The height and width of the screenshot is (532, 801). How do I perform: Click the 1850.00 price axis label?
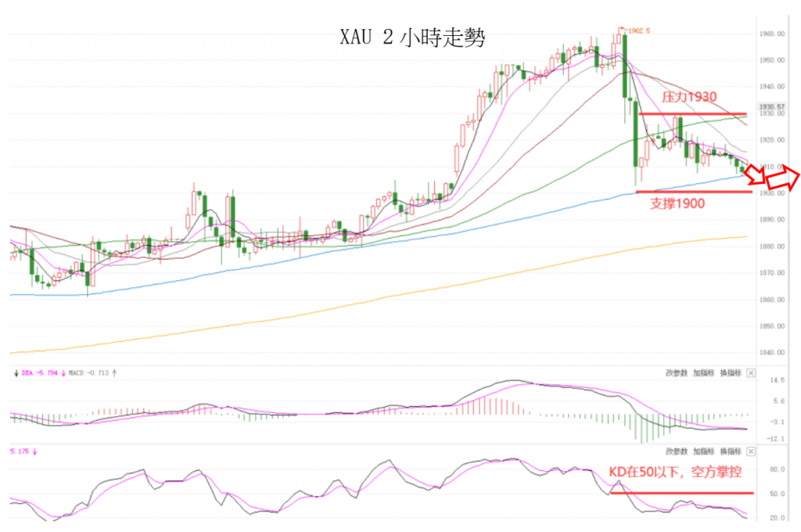pos(772,326)
